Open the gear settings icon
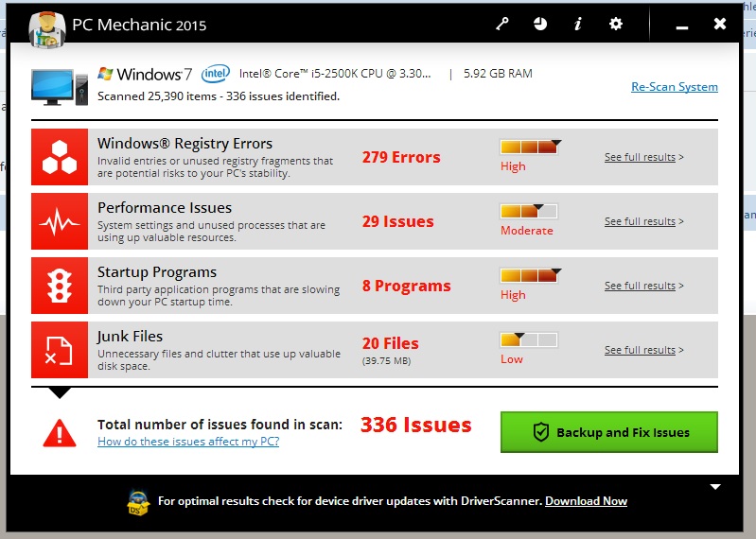This screenshot has width=756, height=539. 616,24
